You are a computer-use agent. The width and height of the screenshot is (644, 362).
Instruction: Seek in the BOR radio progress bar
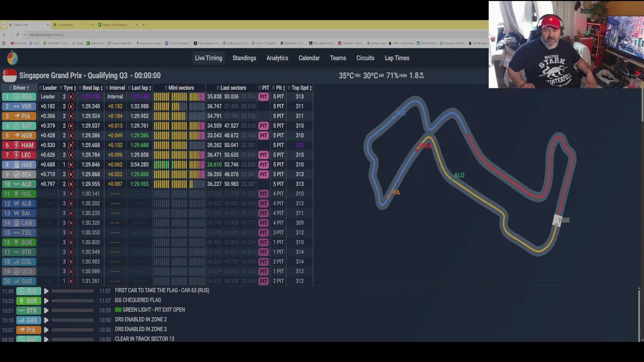73,301
